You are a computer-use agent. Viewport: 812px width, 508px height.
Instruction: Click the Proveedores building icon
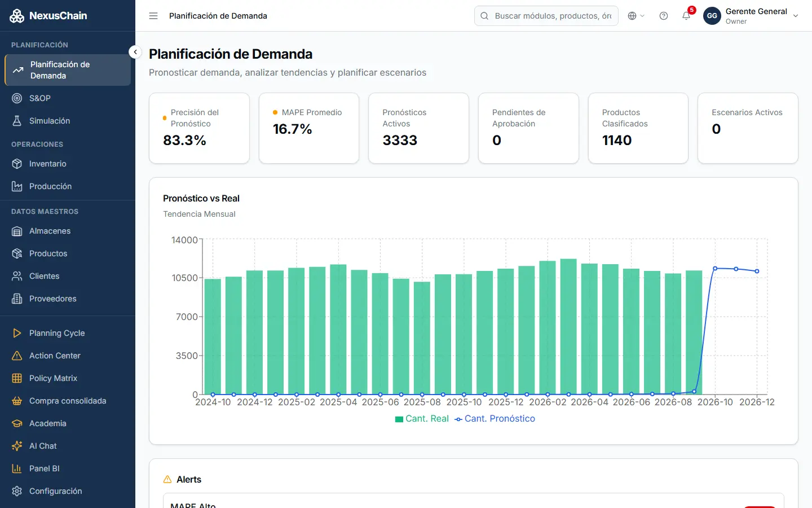pos(17,299)
